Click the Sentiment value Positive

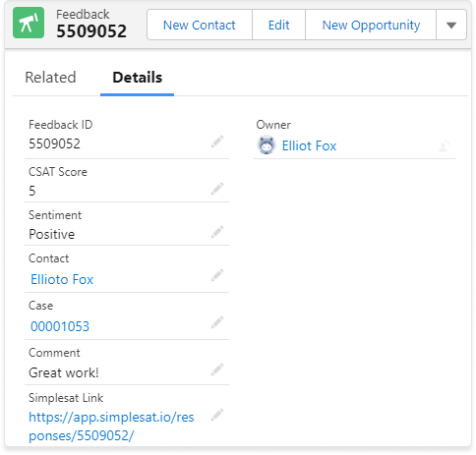pyautogui.click(x=52, y=234)
